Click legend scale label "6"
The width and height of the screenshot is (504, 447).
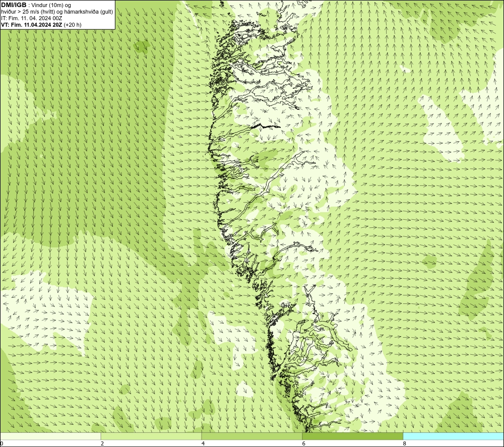click(304, 444)
